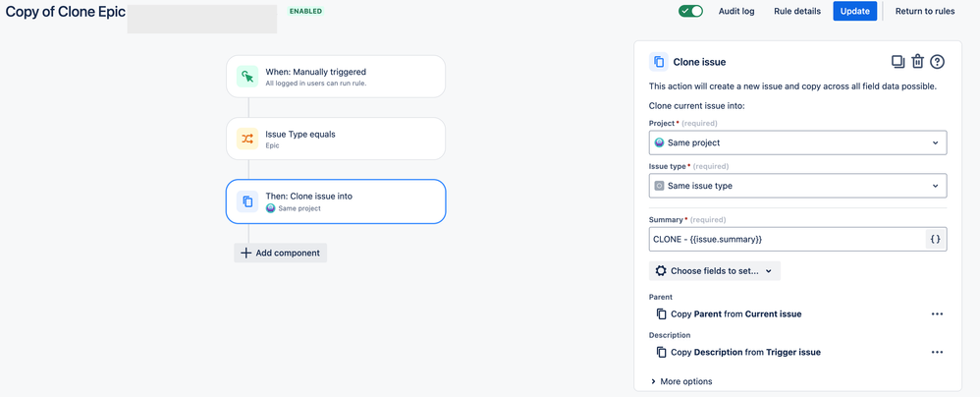Open Rule details
Image resolution: width=980 pixels, height=397 pixels.
click(x=797, y=11)
